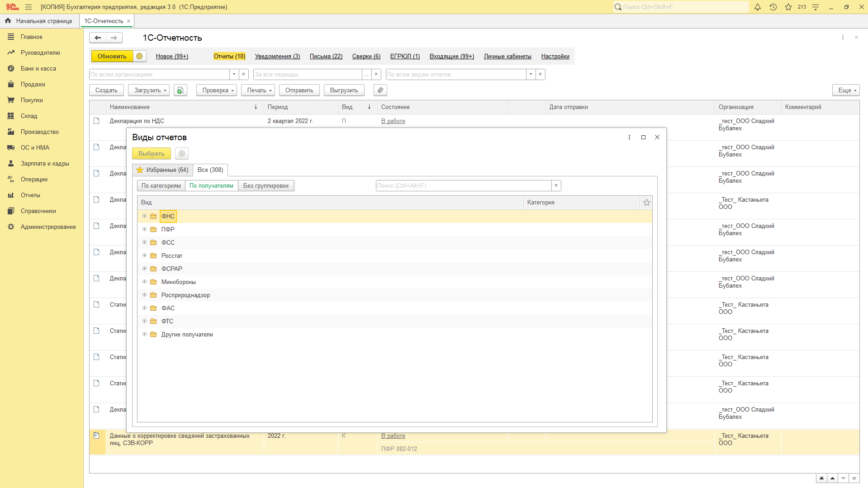Click the info icon next to Выбрать
This screenshot has width=868, height=488.
tap(182, 153)
